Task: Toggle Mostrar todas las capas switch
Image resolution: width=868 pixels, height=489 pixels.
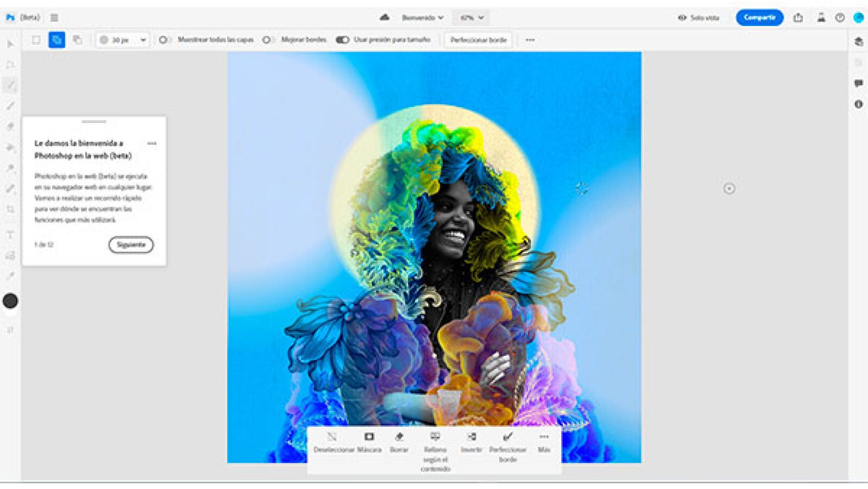Action: (164, 40)
